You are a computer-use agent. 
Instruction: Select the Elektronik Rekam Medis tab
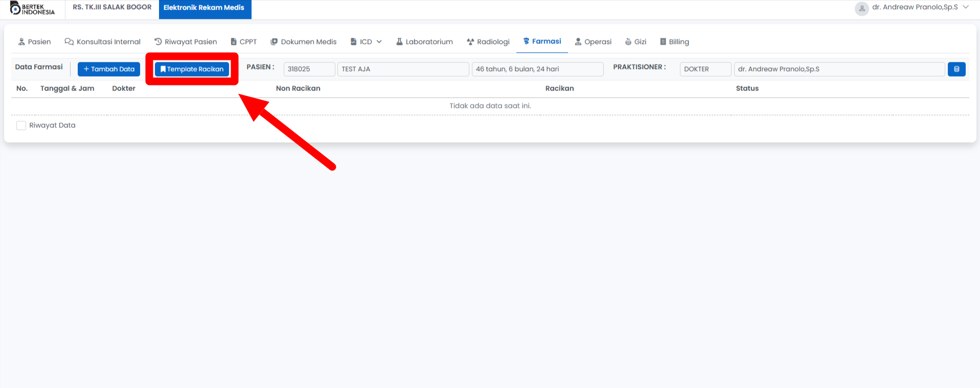point(204,9)
